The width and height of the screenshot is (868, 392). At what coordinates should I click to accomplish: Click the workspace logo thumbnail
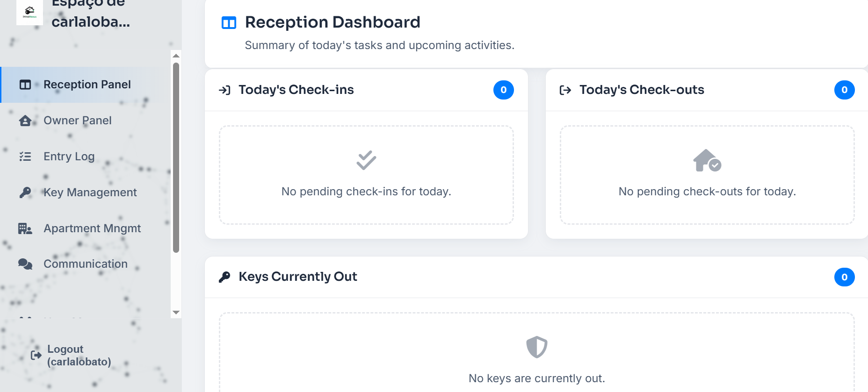pyautogui.click(x=29, y=12)
